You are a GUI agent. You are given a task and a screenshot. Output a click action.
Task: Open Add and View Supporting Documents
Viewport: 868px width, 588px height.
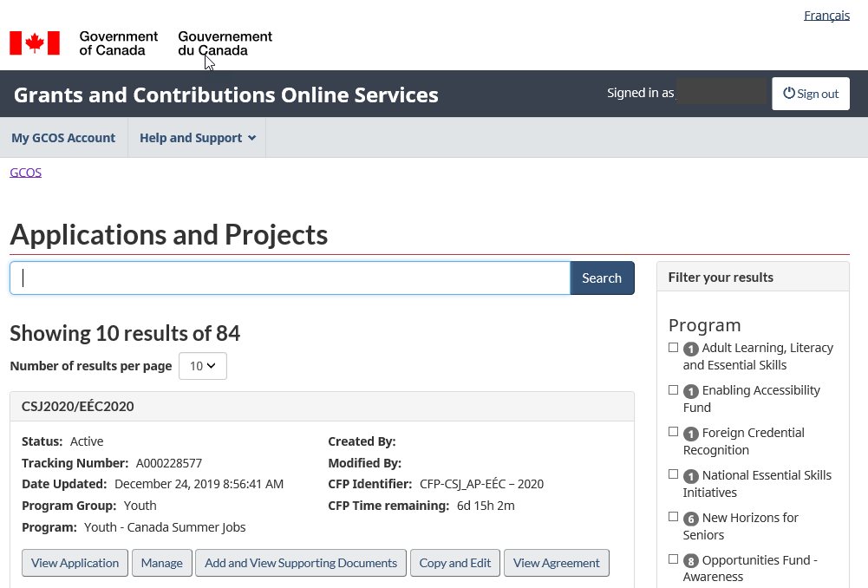click(x=301, y=563)
